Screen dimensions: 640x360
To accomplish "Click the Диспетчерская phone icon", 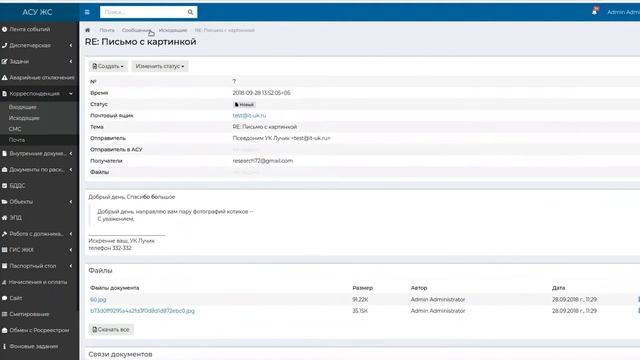I will (4, 45).
